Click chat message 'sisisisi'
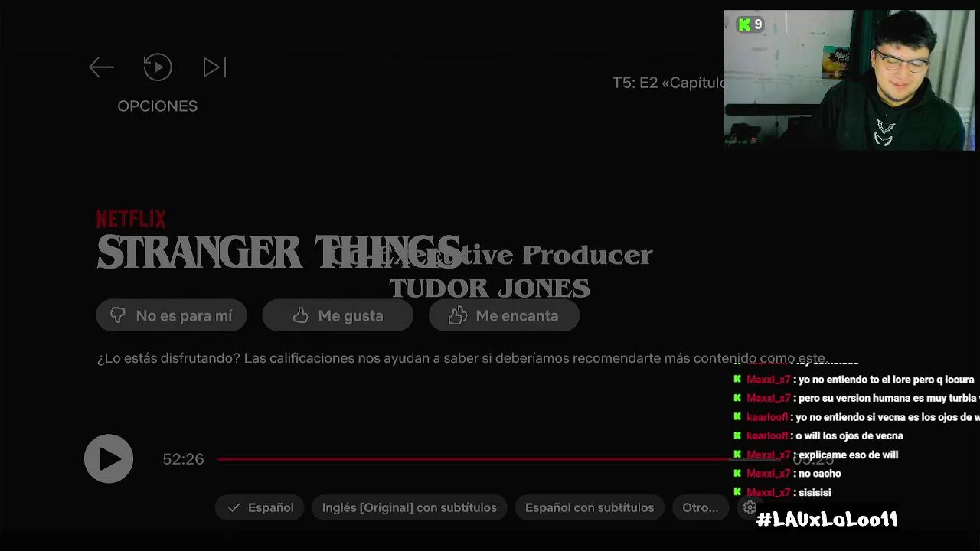This screenshot has width=980, height=551. click(815, 493)
